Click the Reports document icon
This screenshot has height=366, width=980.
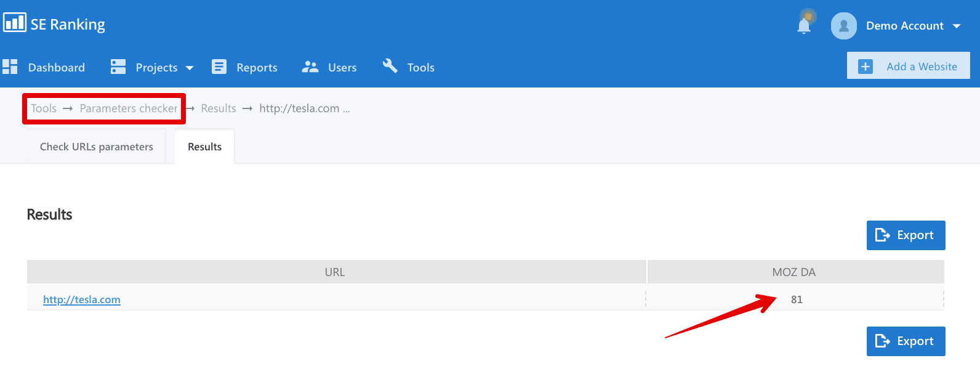click(219, 67)
